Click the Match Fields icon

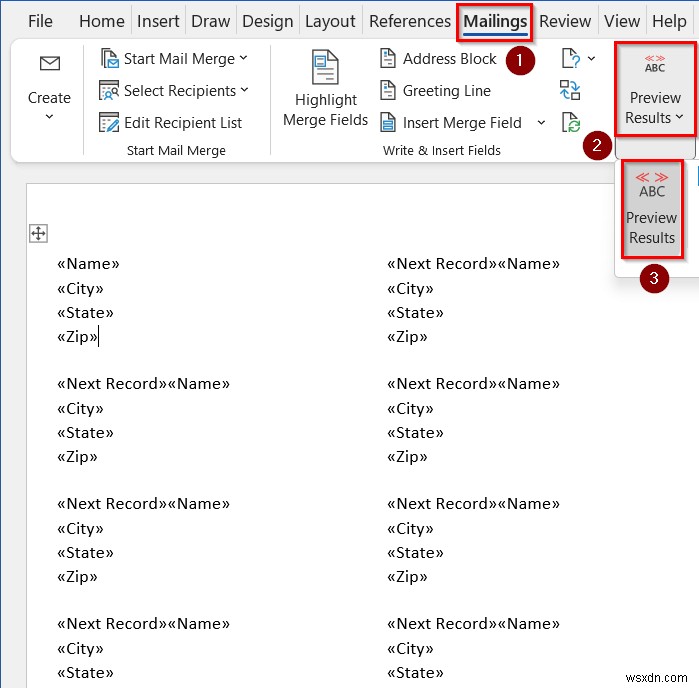coord(570,90)
